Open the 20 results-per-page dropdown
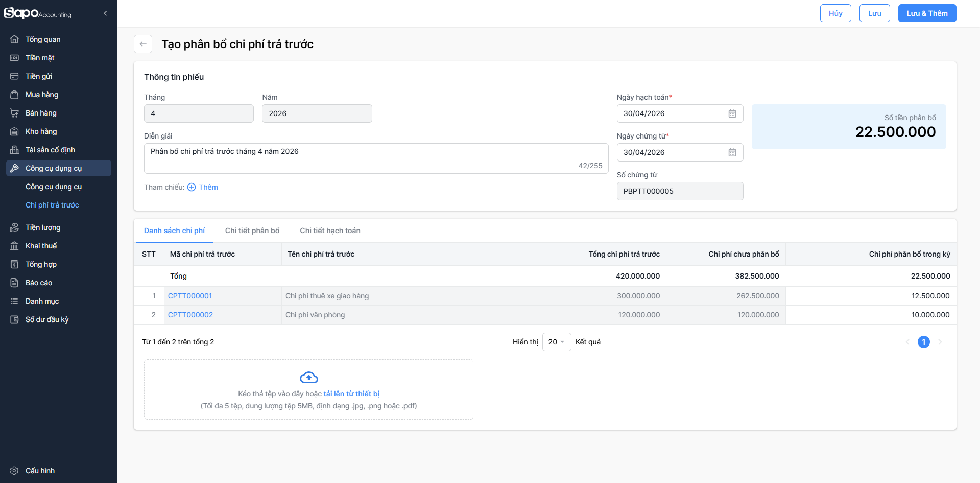Screen dimensions: 980x483 pos(556,342)
